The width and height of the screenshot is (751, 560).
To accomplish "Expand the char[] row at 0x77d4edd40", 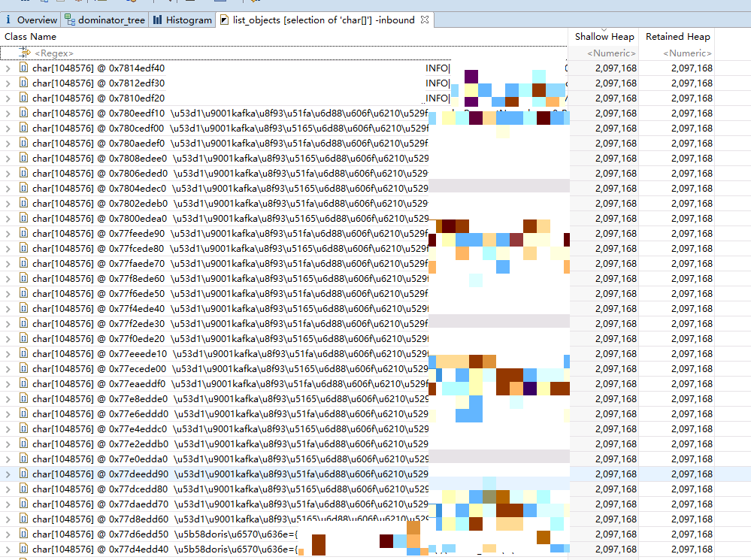I will [8, 549].
